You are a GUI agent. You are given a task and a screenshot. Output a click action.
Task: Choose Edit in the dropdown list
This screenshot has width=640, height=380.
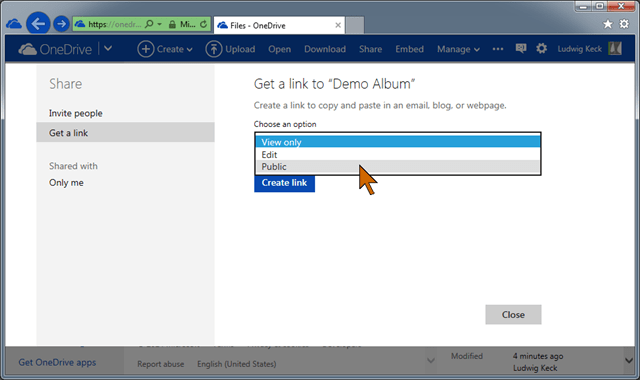[x=398, y=154]
